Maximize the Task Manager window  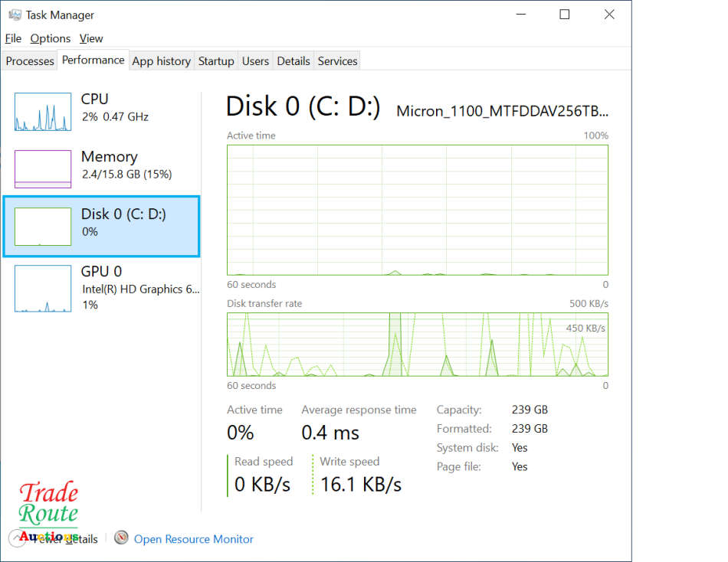(x=565, y=15)
